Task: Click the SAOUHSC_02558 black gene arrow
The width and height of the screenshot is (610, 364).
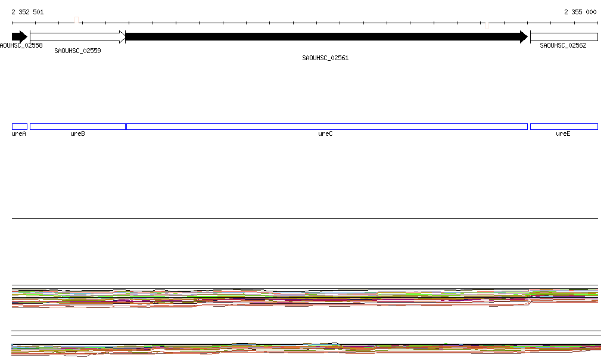Action: pos(20,37)
